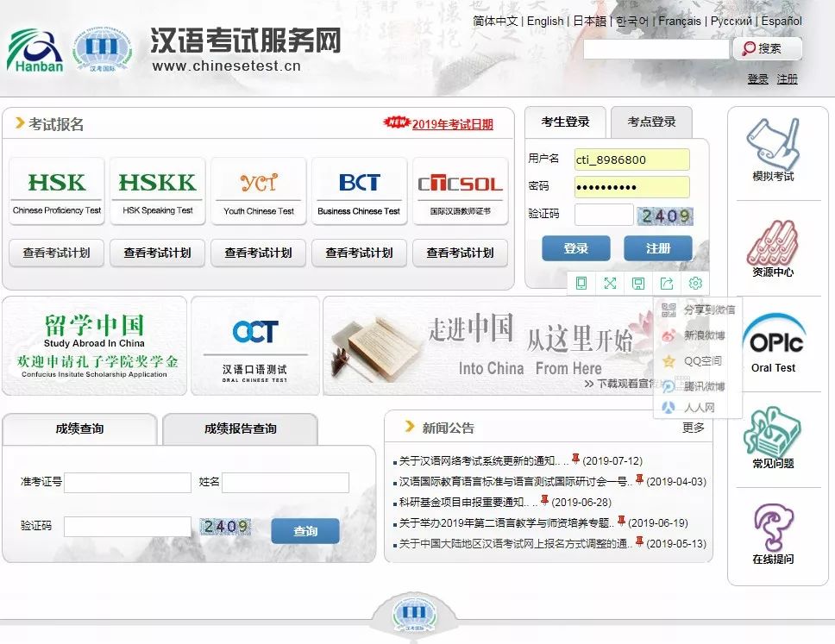The width and height of the screenshot is (835, 644).
Task: Click the header 注册 link
Action: 787,79
